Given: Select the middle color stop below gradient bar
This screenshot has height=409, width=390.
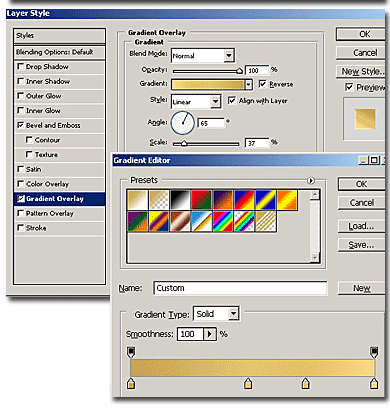Looking at the screenshot, I should (x=248, y=383).
